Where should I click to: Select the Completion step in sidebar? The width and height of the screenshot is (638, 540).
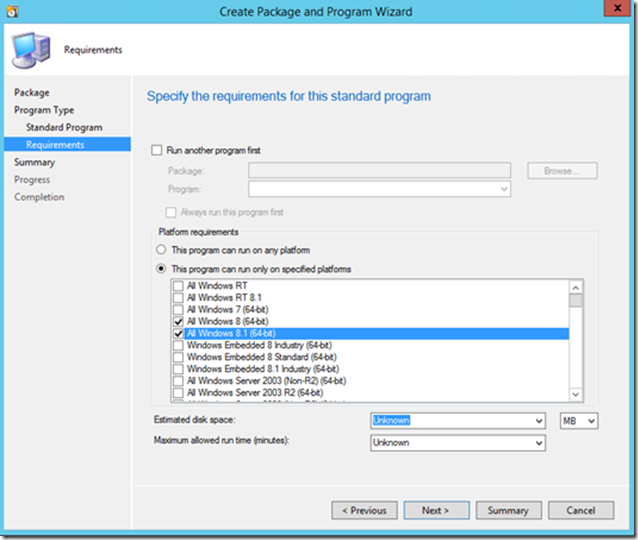click(x=39, y=197)
